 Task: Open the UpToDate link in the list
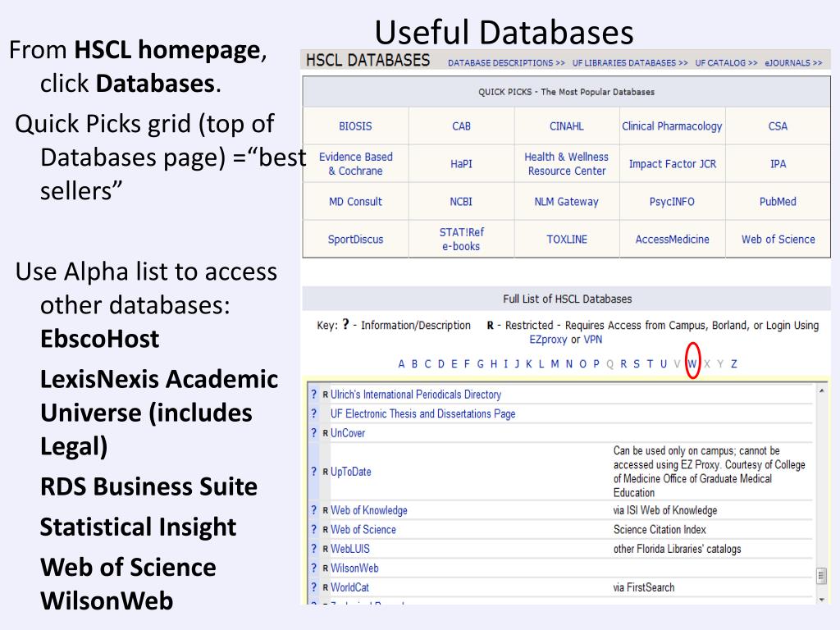tap(351, 472)
